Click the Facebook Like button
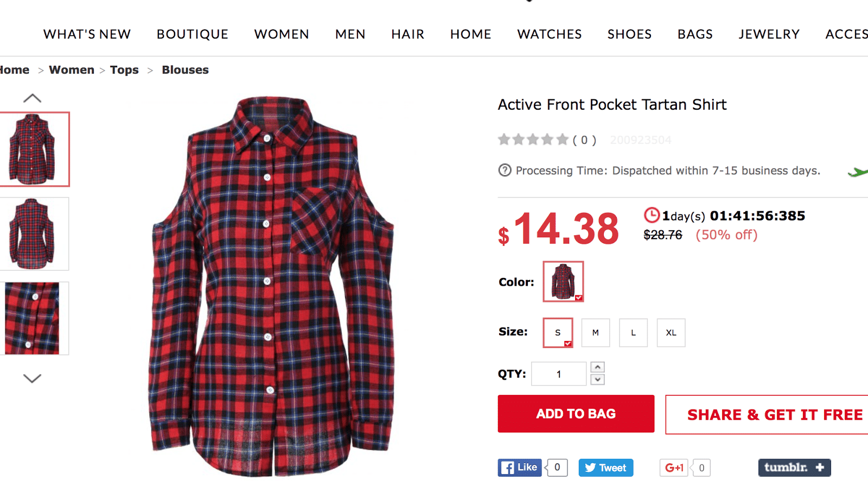Screen dimensions: 868x492 [520, 468]
